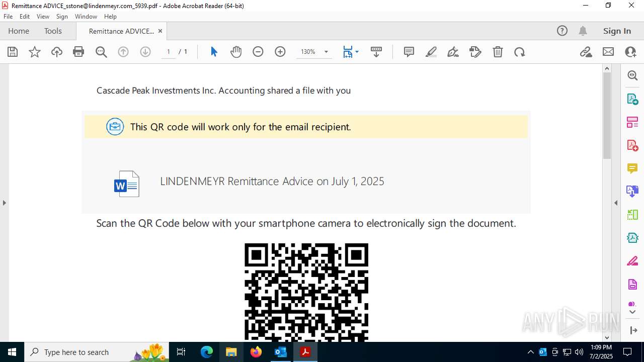Viewport: 644px width, 362px height.
Task: Collapse the right tools pane arrow
Action: 616,203
